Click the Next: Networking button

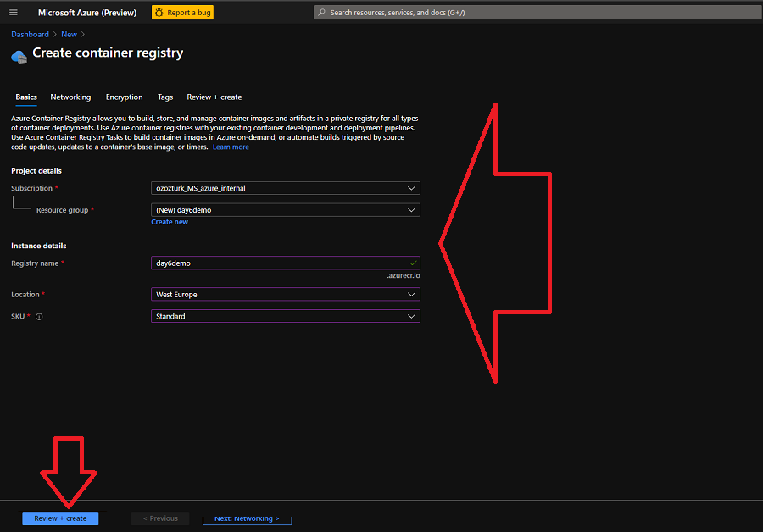tap(247, 518)
